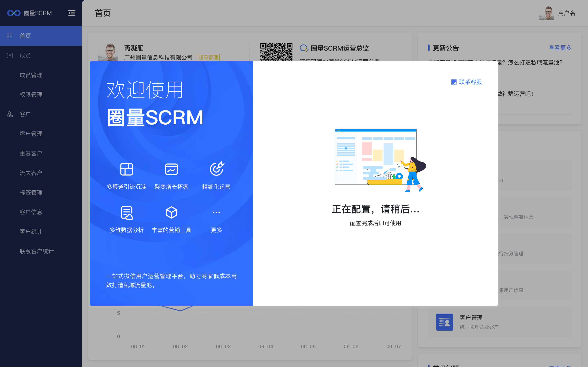The image size is (588, 367).
Task: Click the user avatar in the top bar
Action: 546,13
